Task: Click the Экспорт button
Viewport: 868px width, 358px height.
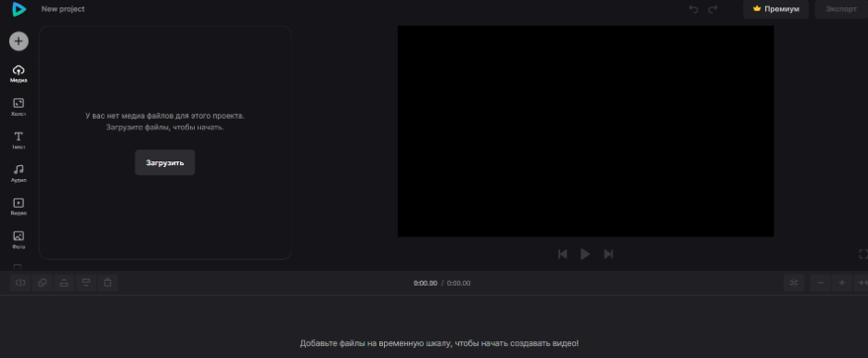Action: [x=841, y=9]
